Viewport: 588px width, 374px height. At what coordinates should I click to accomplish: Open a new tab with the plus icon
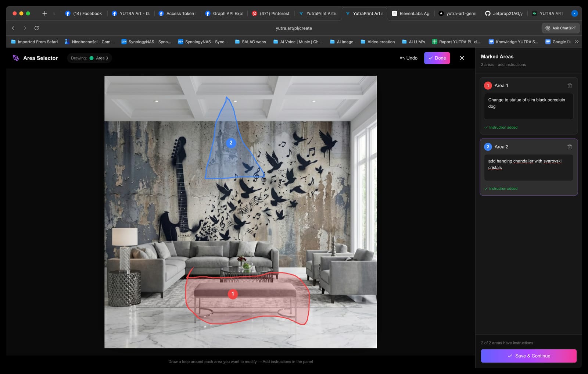click(44, 13)
